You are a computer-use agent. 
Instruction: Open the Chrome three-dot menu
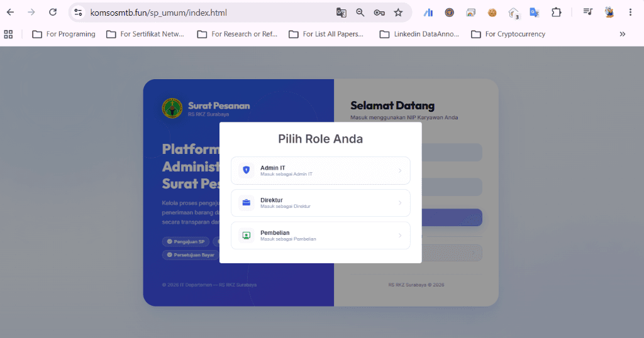[630, 13]
